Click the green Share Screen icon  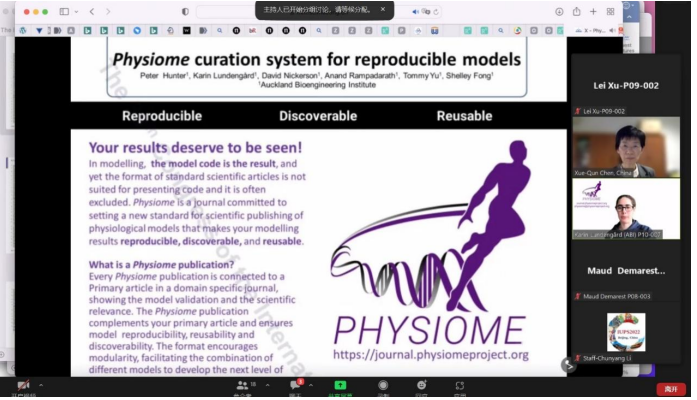tap(340, 384)
